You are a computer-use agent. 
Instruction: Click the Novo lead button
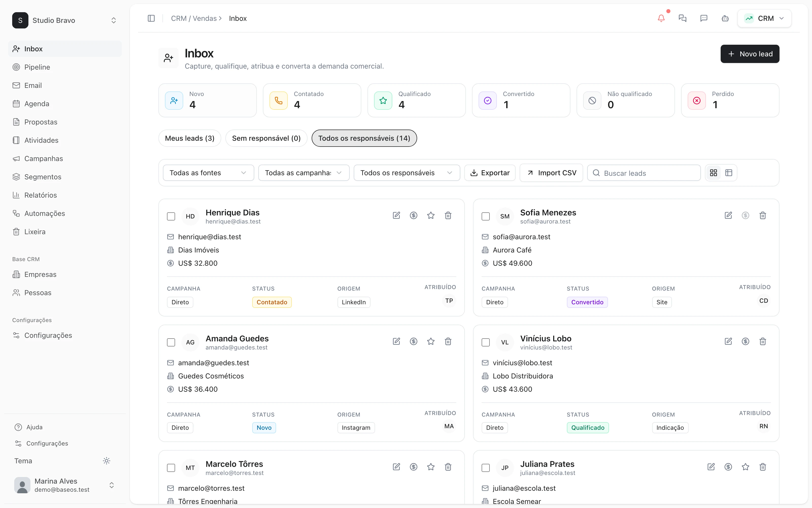[750, 54]
